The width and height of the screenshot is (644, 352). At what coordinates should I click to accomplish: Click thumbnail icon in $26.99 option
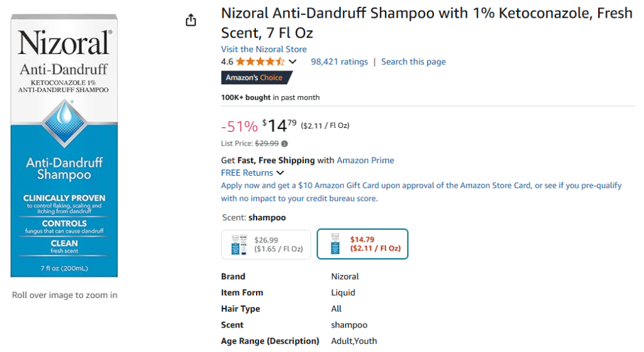[240, 244]
